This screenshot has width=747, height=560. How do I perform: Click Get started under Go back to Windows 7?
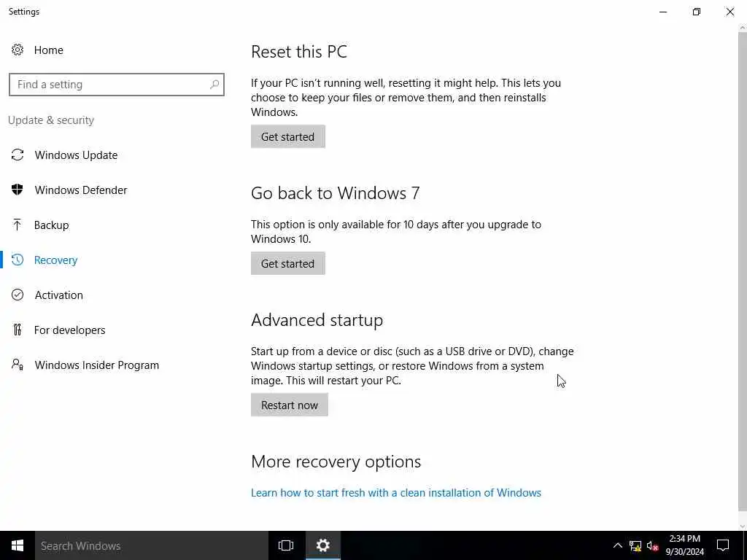287,263
